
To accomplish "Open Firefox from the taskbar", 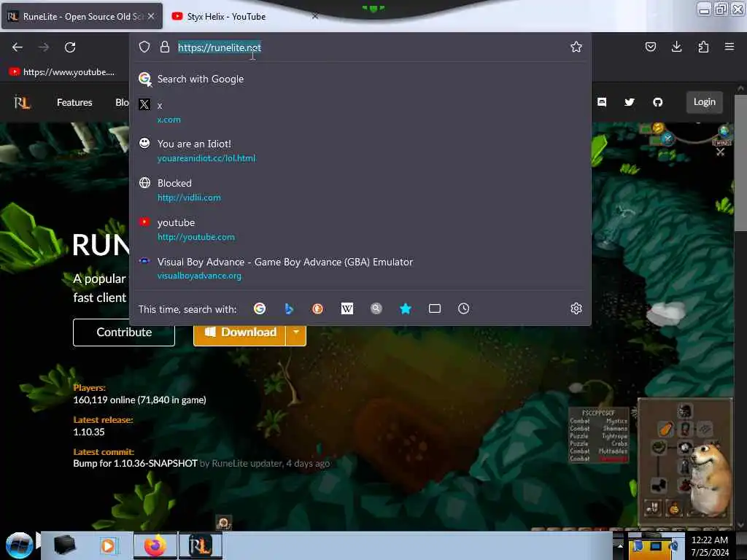I will tap(155, 545).
